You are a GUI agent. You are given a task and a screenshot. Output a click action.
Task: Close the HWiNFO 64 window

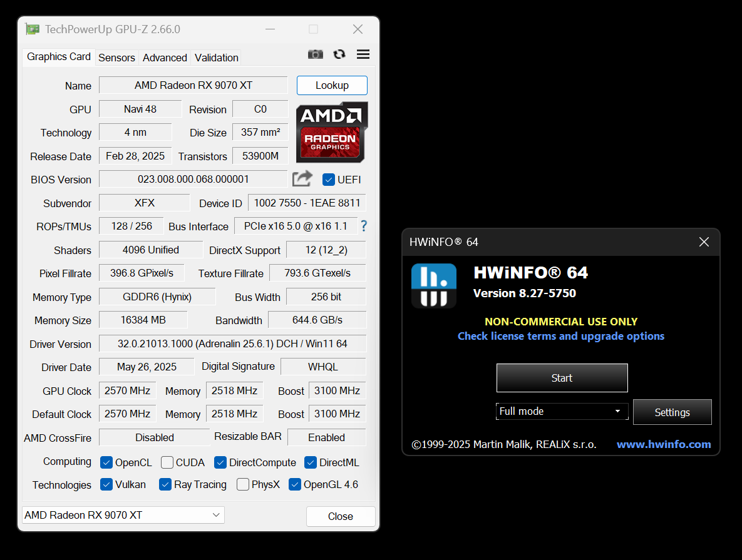pyautogui.click(x=704, y=242)
